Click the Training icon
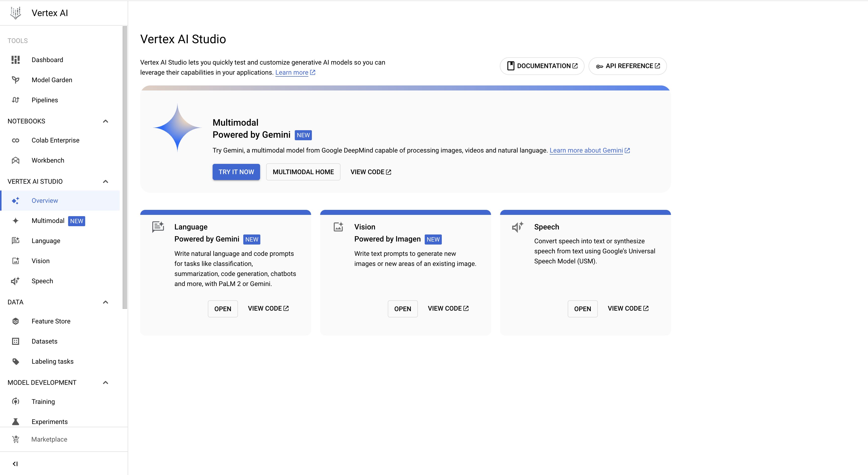868x475 pixels. click(16, 401)
